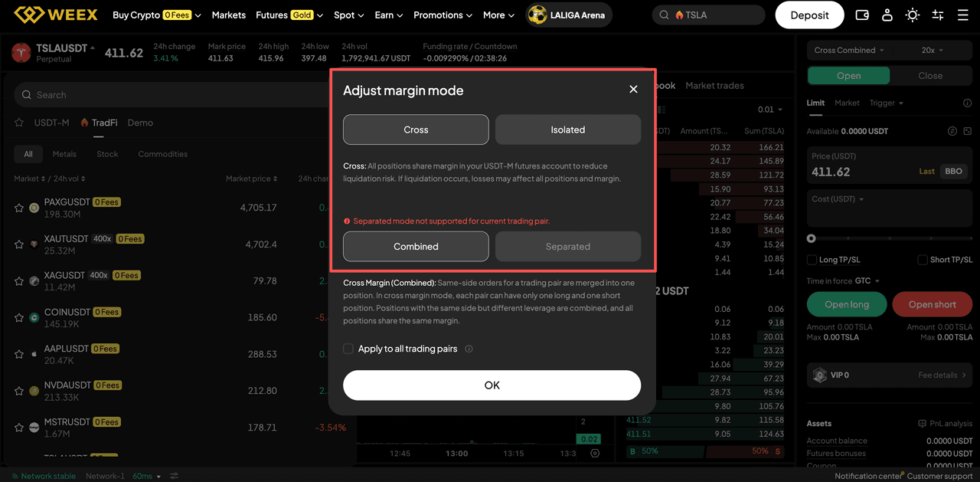The width and height of the screenshot is (980, 482).
Task: Open the Promotions menu
Action: click(x=443, y=15)
